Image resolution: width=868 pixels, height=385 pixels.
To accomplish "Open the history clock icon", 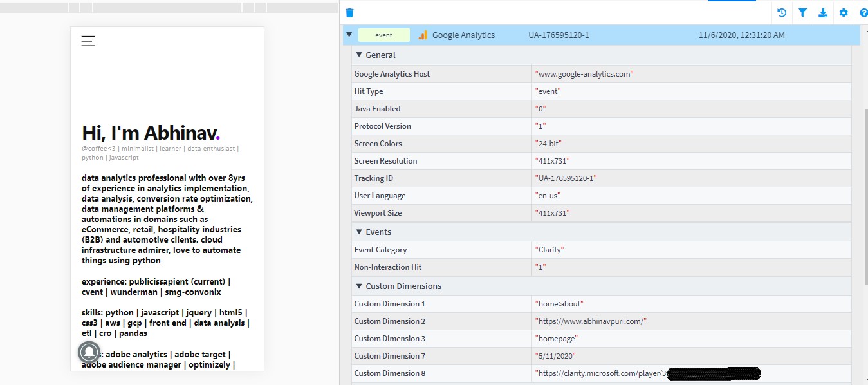I will [x=782, y=13].
